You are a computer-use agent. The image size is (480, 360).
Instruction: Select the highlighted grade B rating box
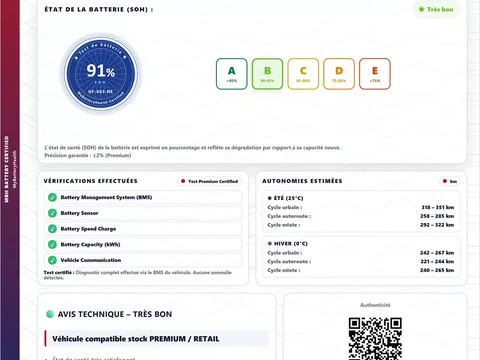tap(267, 74)
